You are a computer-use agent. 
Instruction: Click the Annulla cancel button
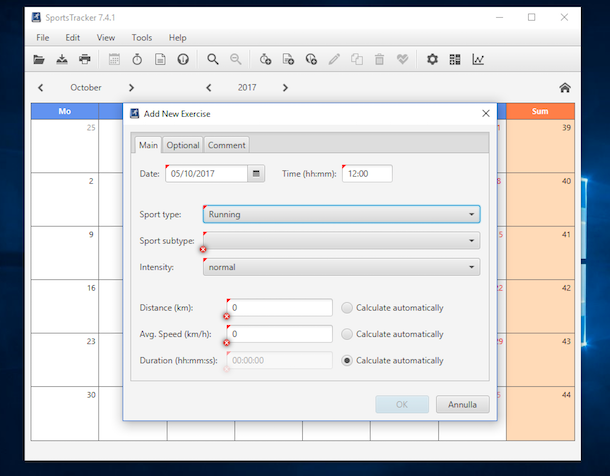pyautogui.click(x=463, y=404)
